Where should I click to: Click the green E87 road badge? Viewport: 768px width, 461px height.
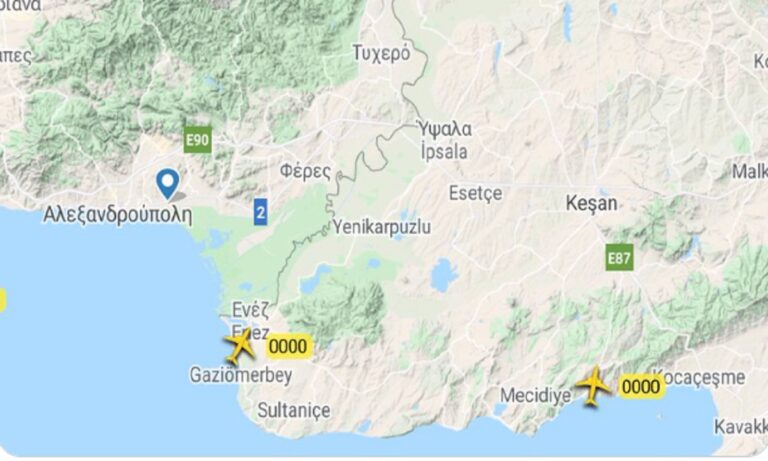[x=619, y=258]
